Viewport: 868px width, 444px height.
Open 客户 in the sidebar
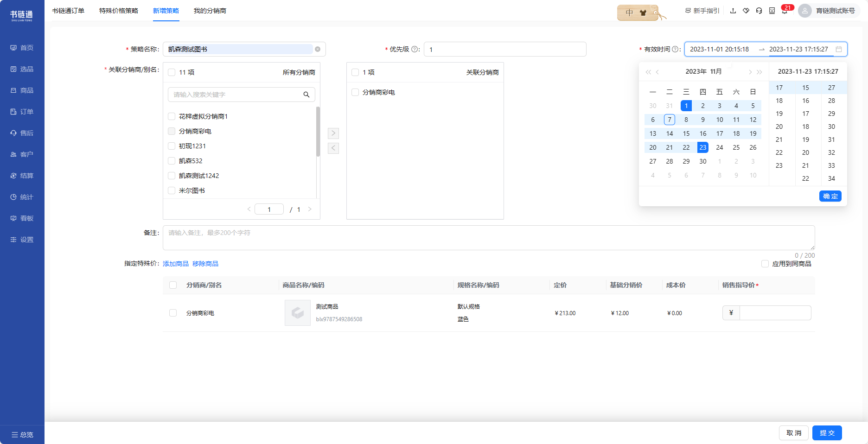[x=22, y=154]
